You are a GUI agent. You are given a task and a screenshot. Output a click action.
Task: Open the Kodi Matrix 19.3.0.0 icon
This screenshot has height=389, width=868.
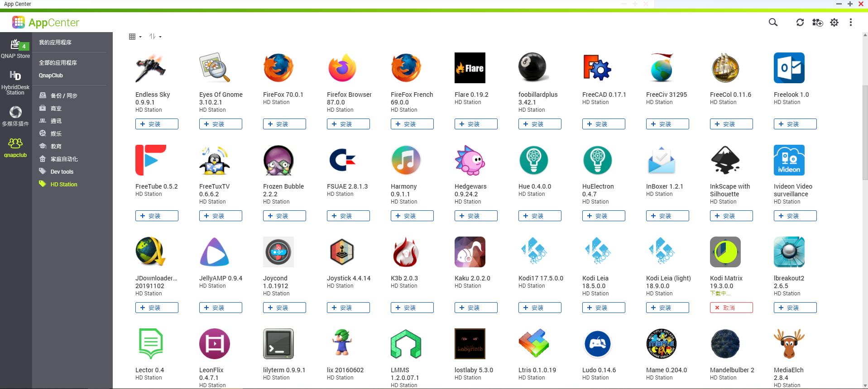(725, 252)
